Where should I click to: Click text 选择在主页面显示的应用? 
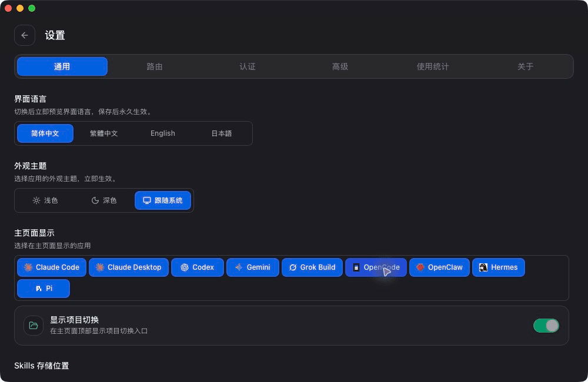52,246
